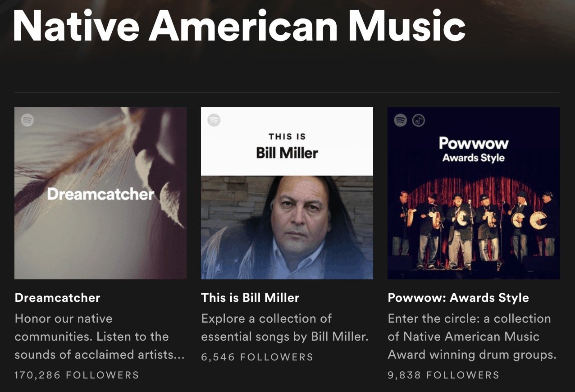Click the Dreamcatcher cover artwork
This screenshot has height=392, width=575.
[100, 193]
